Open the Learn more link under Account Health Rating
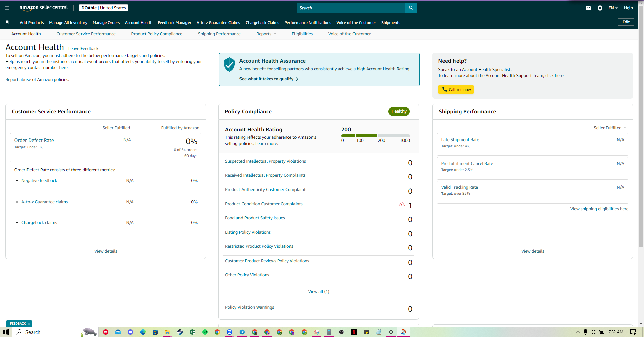Viewport: 644px width, 337px height. pyautogui.click(x=266, y=144)
